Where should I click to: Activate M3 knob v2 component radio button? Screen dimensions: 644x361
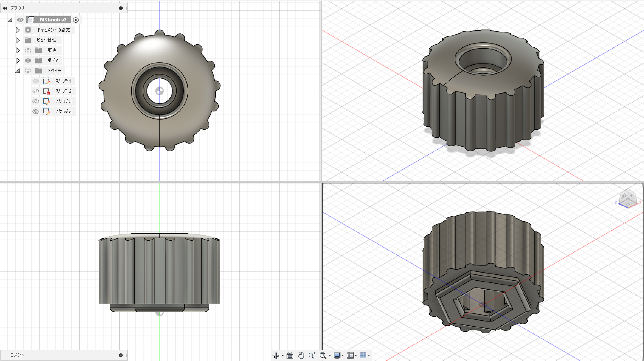click(76, 20)
